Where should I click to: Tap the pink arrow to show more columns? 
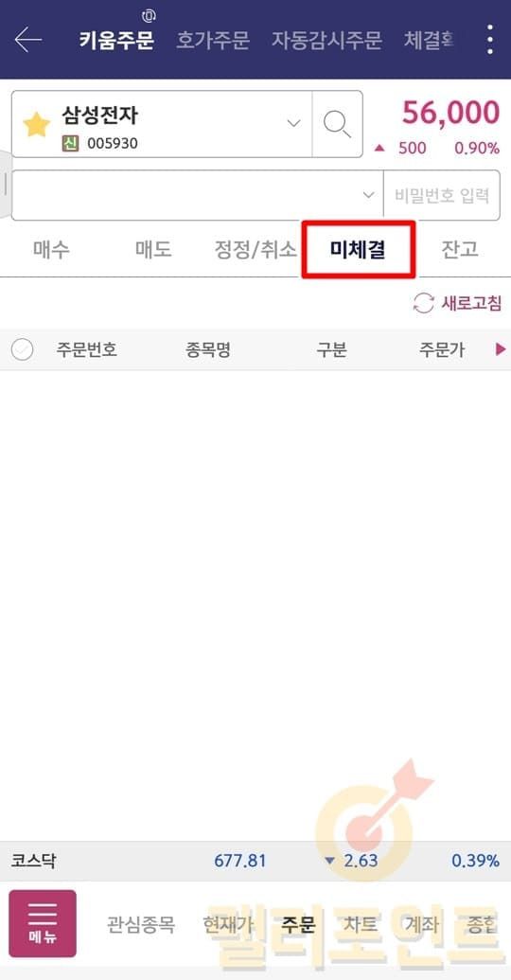[501, 349]
